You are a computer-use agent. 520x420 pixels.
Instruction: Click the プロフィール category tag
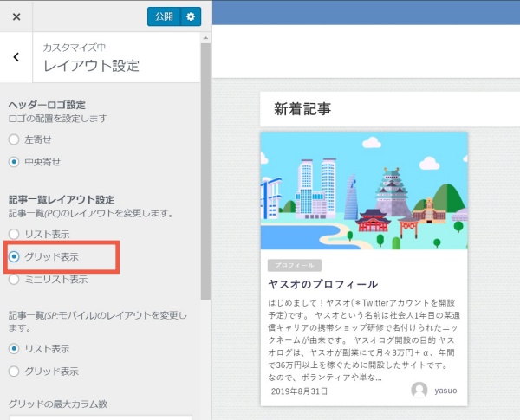click(294, 265)
